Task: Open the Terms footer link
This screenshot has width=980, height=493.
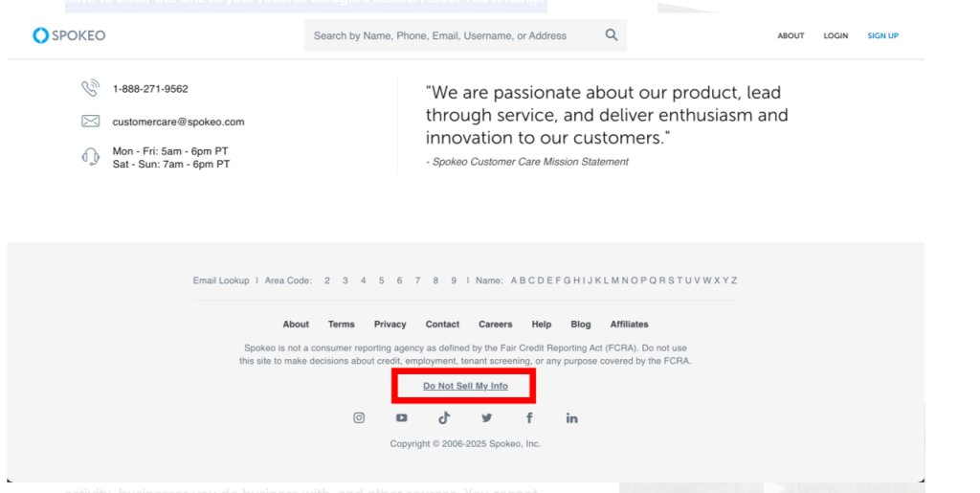Action: point(342,325)
